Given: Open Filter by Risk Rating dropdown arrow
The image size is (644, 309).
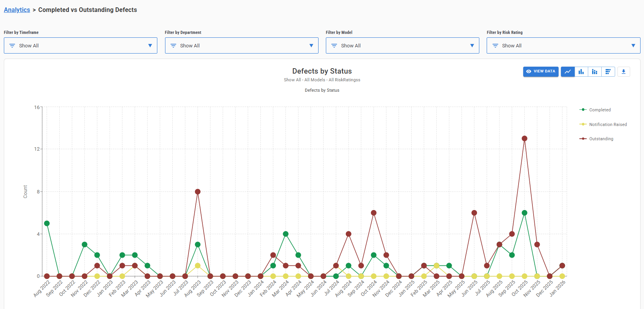Looking at the screenshot, I should [633, 45].
